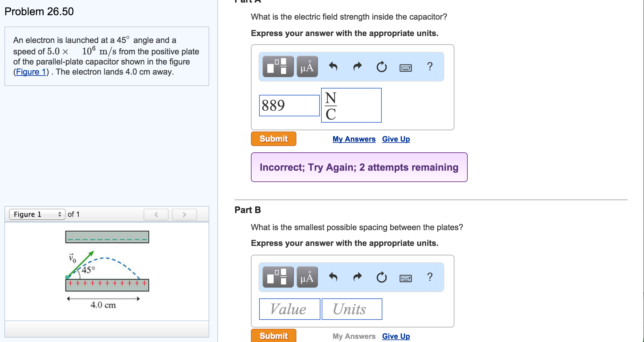644x342 pixels.
Task: Undo last edit in Part B toolbar
Action: [x=333, y=277]
